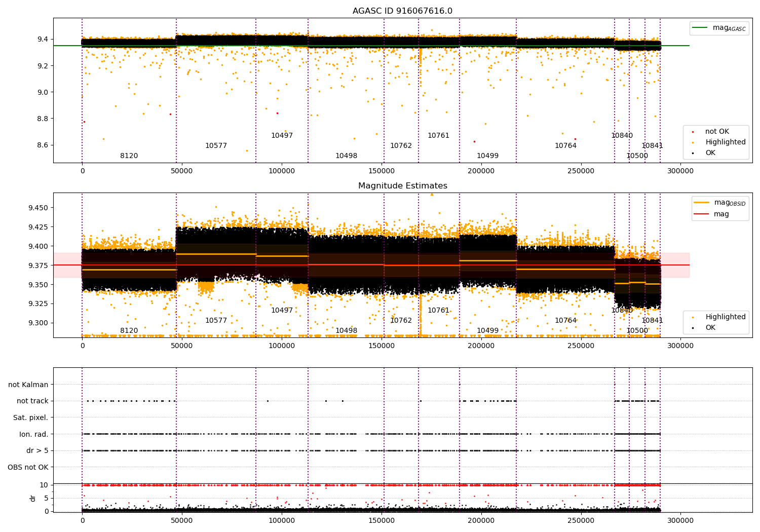Click the 9.0 y-axis tick label
760x532 pixels.
pyautogui.click(x=43, y=92)
